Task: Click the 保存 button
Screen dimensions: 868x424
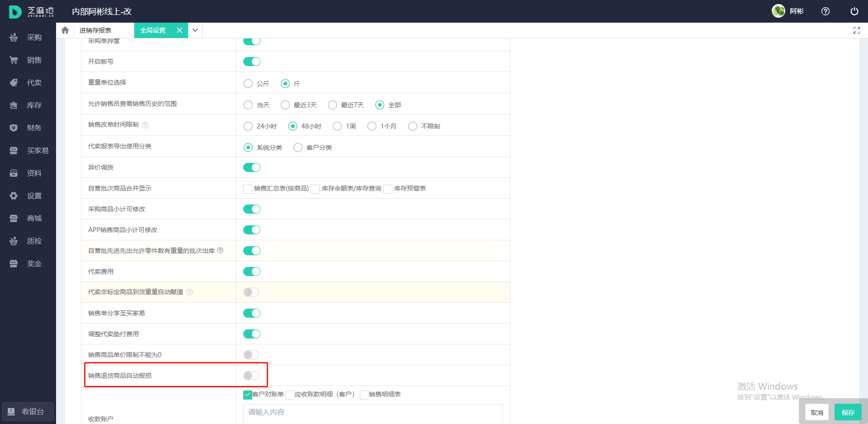Action: coord(848,412)
